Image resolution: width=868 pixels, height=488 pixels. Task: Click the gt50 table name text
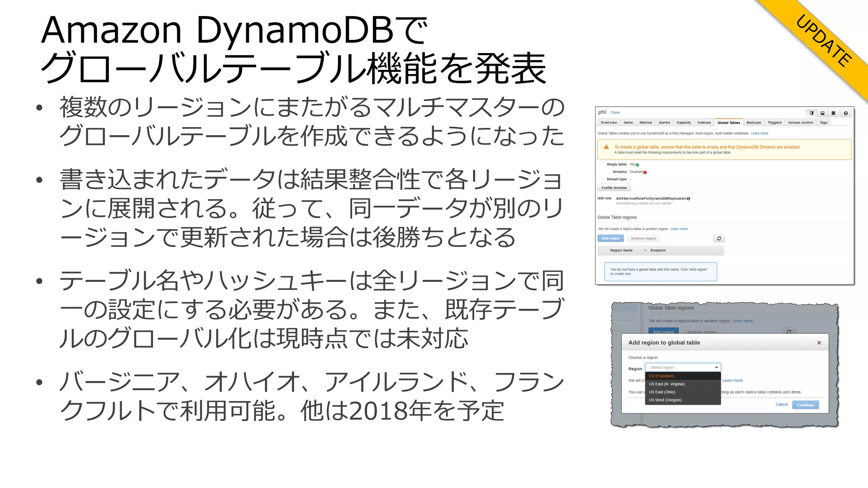click(602, 112)
